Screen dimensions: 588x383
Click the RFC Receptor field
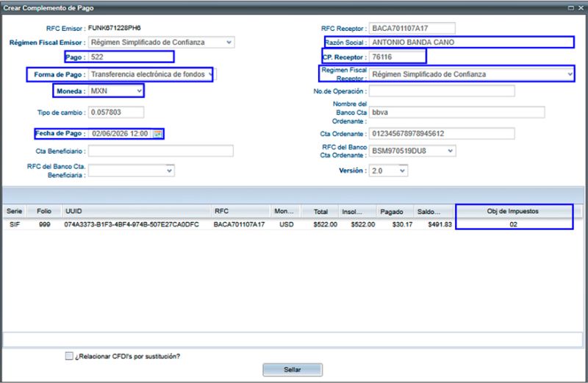click(x=412, y=28)
